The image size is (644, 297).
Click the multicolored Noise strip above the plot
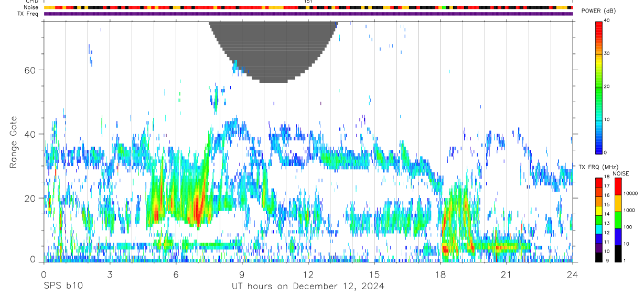point(308,7)
